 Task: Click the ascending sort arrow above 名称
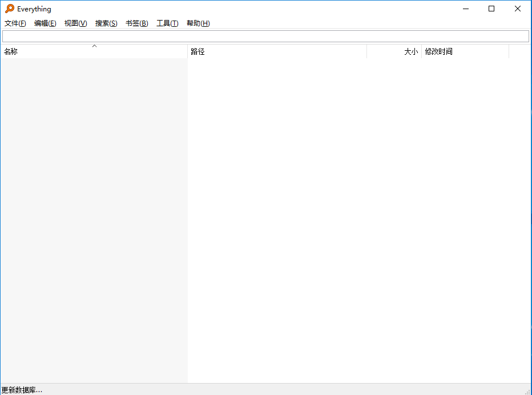pyautogui.click(x=94, y=46)
